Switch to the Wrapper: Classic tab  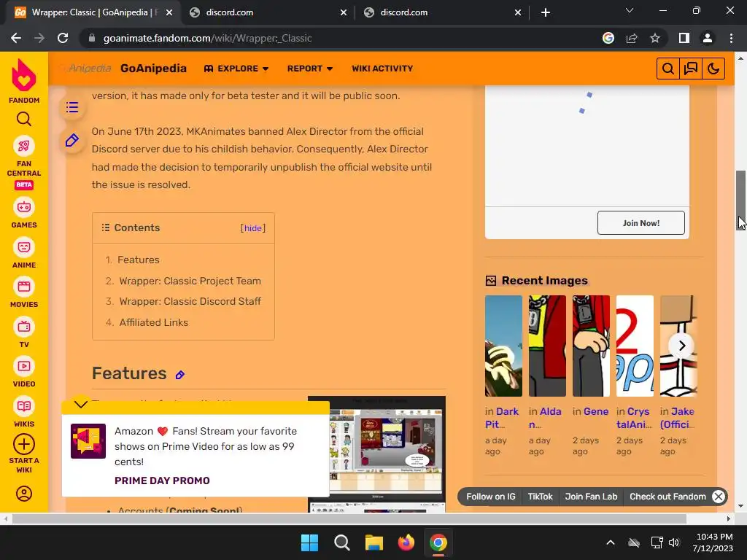coord(93,12)
